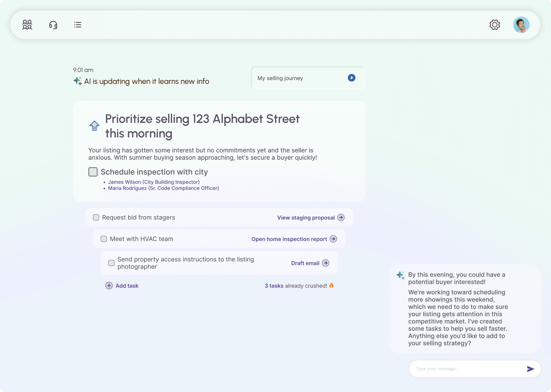
Task: Check Schedule inspection with city
Action: pyautogui.click(x=93, y=172)
